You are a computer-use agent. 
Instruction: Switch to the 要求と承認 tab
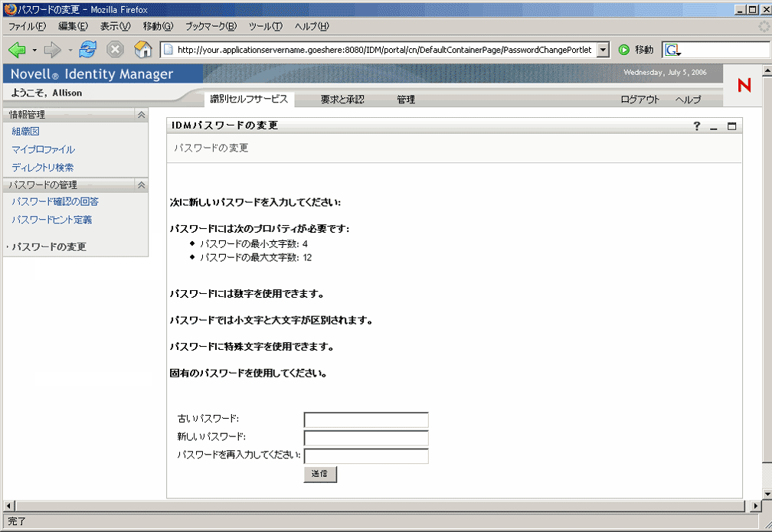(342, 100)
